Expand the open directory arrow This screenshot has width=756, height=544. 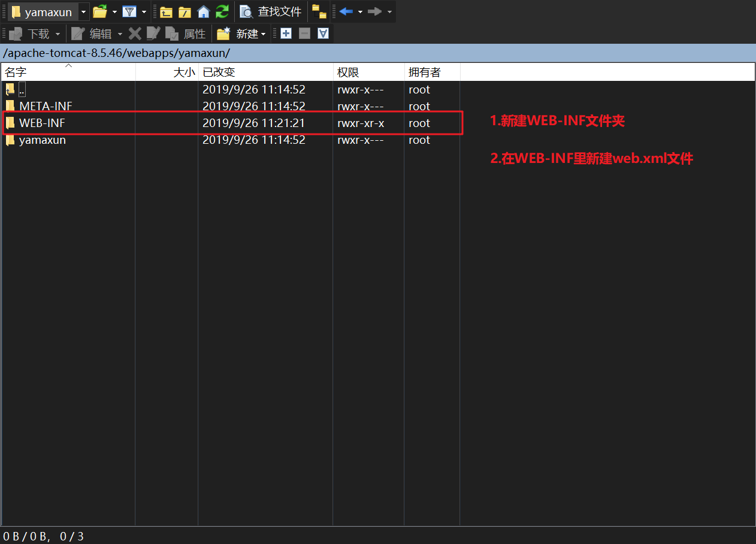point(114,11)
